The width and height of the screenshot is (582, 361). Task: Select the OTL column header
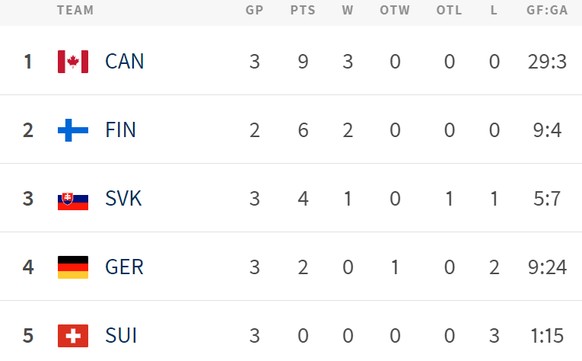pyautogui.click(x=449, y=10)
